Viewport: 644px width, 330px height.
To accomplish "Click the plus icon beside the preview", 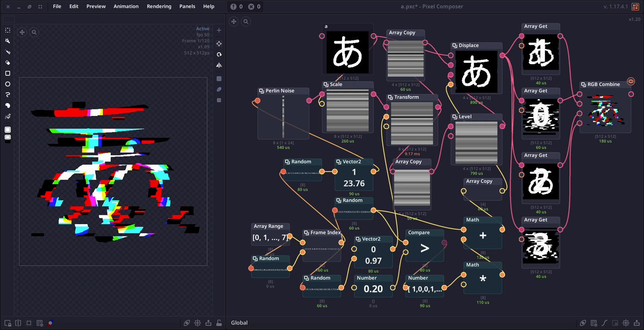I will coord(219,30).
